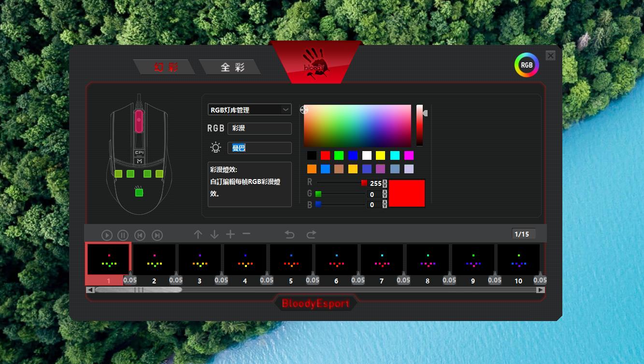Move frame up with the up arrow
Screen dimensions: 644x364
click(198, 234)
